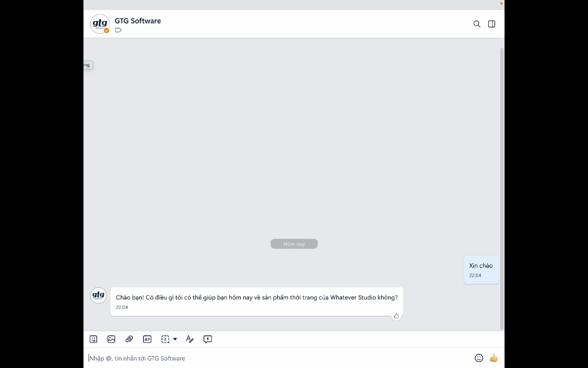Viewport: 588px width, 368px height.
Task: Select the image upload icon
Action: 111,339
